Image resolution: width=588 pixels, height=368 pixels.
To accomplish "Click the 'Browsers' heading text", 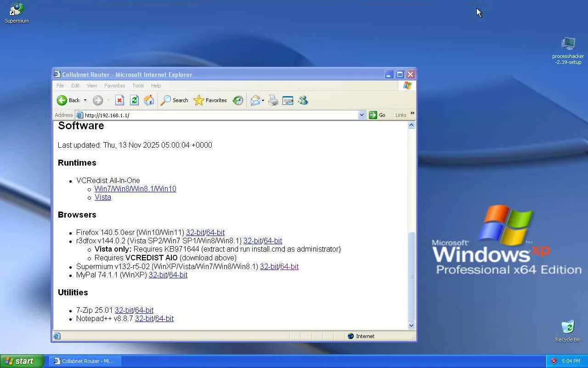I will 77,215.
